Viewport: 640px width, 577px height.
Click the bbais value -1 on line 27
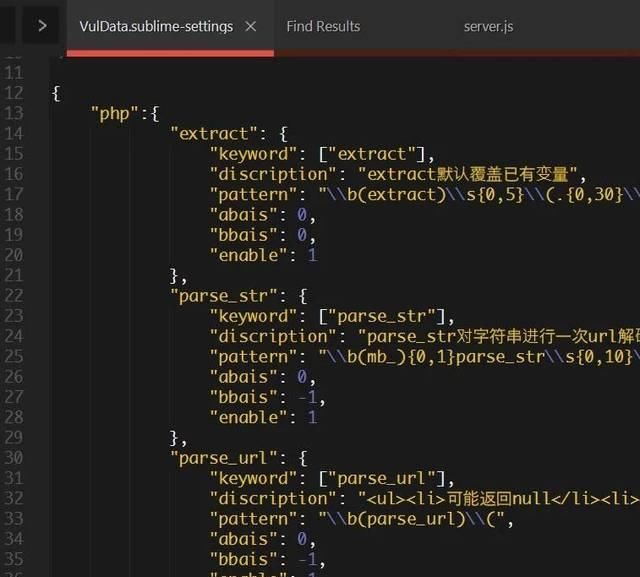pyautogui.click(x=307, y=397)
